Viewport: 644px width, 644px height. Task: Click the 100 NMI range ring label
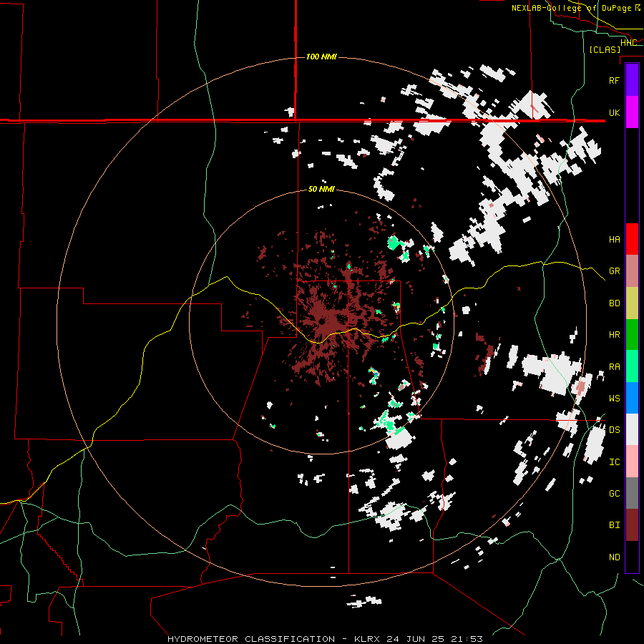click(x=321, y=57)
